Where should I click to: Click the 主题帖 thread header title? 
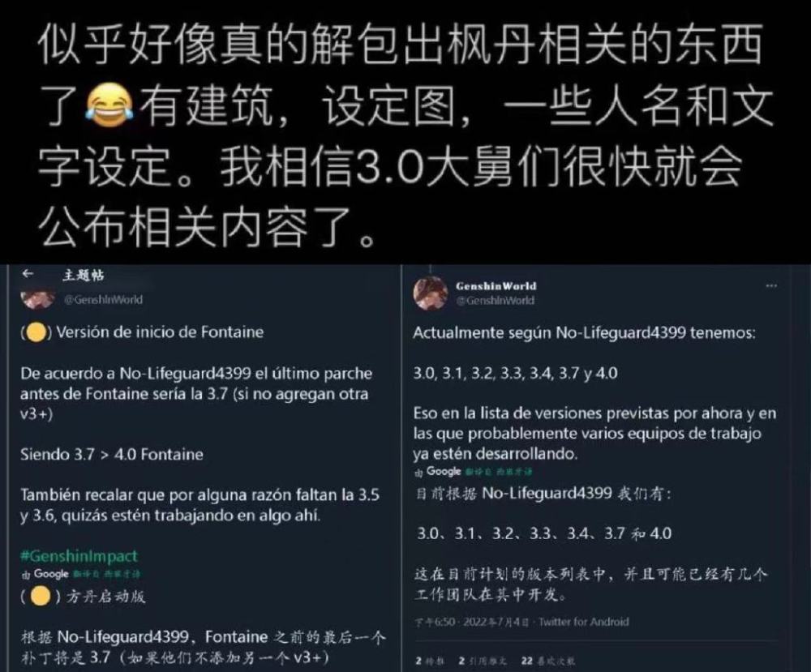click(83, 275)
